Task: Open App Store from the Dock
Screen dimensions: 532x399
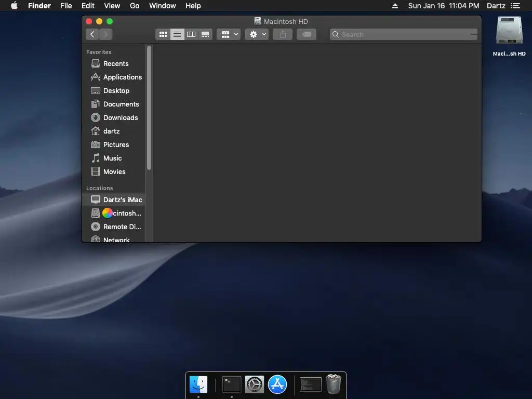Action: click(x=277, y=384)
